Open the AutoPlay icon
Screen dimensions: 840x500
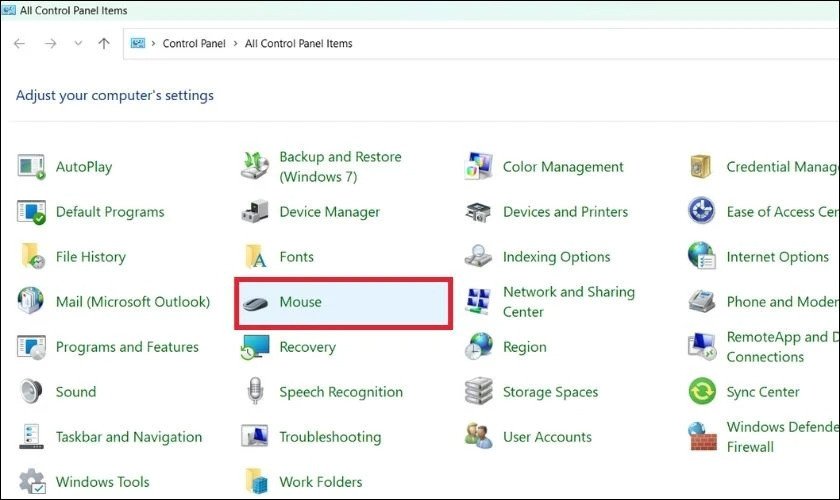32,167
